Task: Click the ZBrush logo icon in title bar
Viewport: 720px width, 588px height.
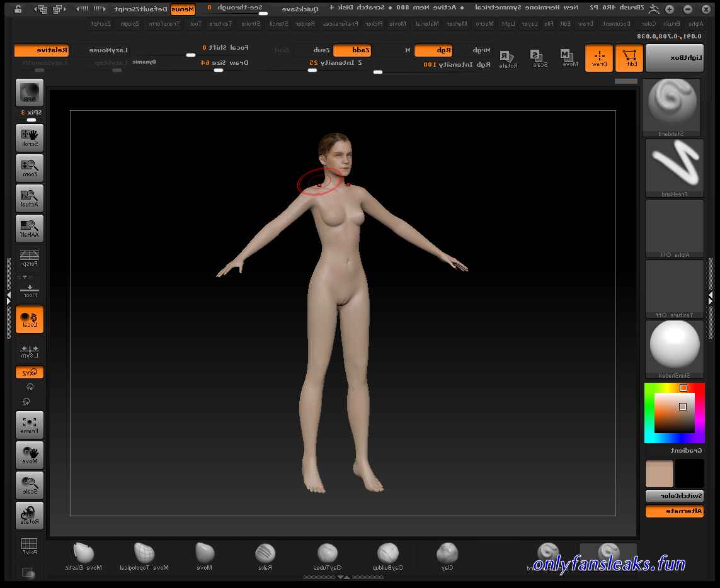Action: pos(653,9)
